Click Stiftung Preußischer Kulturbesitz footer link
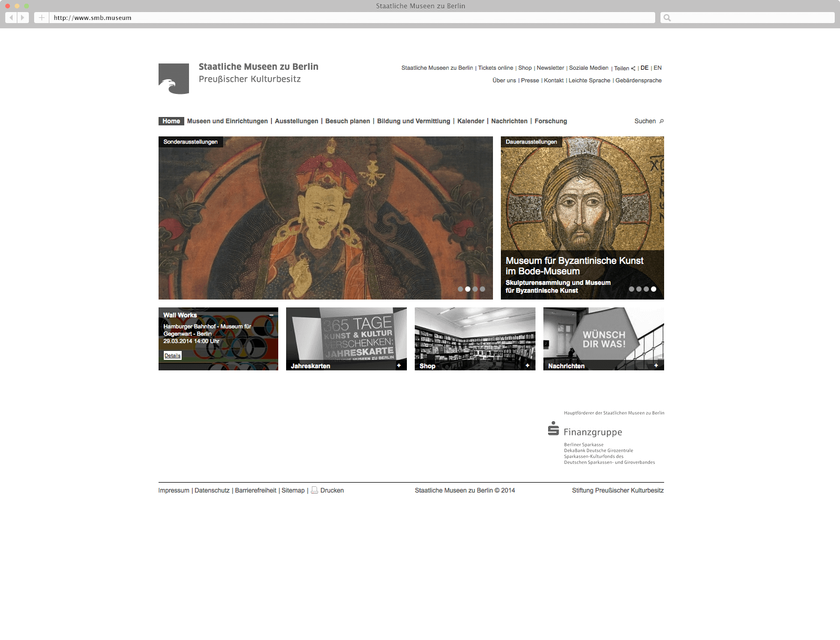This screenshot has height=640, width=840. pos(618,490)
